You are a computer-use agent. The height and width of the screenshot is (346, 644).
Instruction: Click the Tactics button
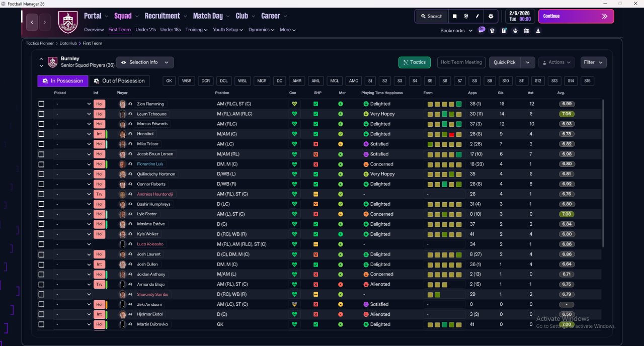click(415, 62)
